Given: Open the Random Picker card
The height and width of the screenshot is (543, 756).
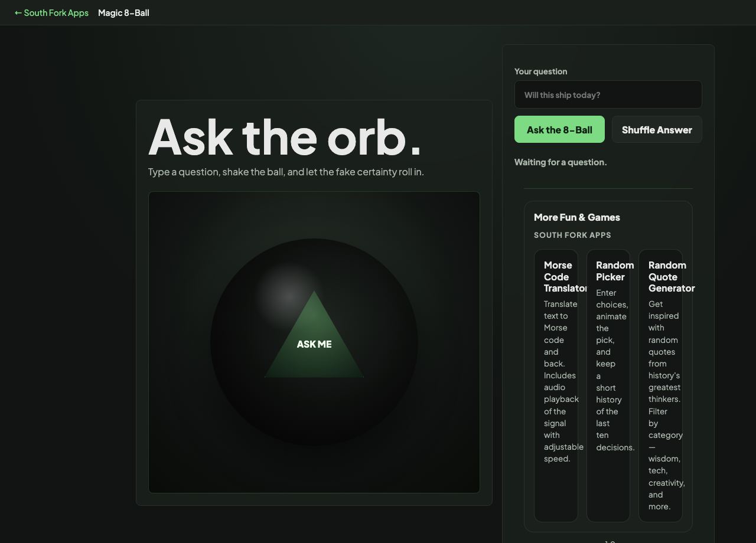Looking at the screenshot, I should pos(608,385).
